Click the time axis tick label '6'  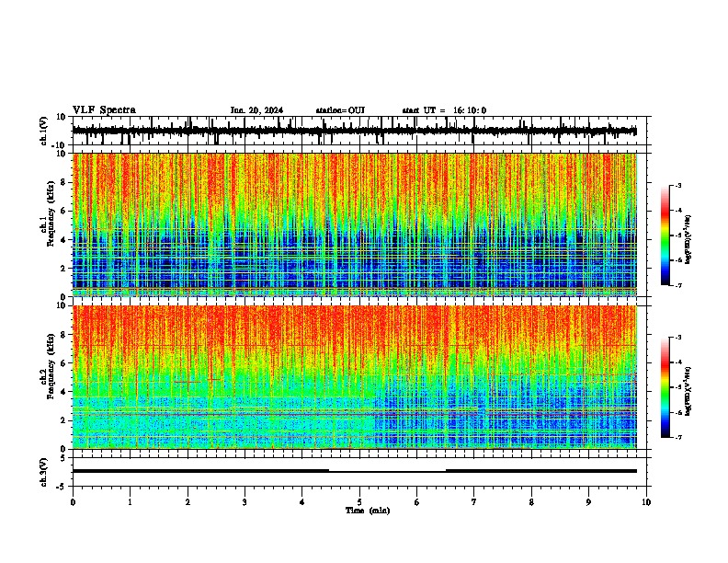[417, 502]
